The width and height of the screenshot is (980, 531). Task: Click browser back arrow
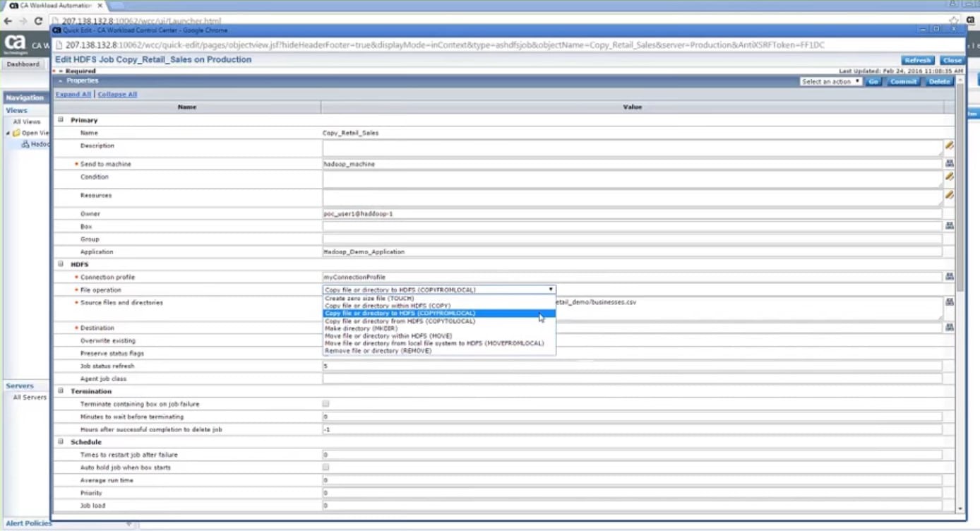[x=8, y=21]
